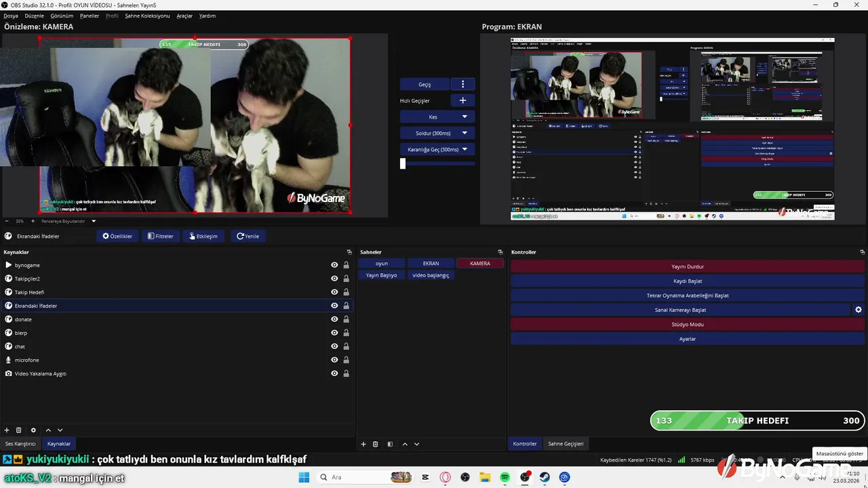
Task: Click Sanal Kamerayı Başlat button
Action: pyautogui.click(x=680, y=310)
